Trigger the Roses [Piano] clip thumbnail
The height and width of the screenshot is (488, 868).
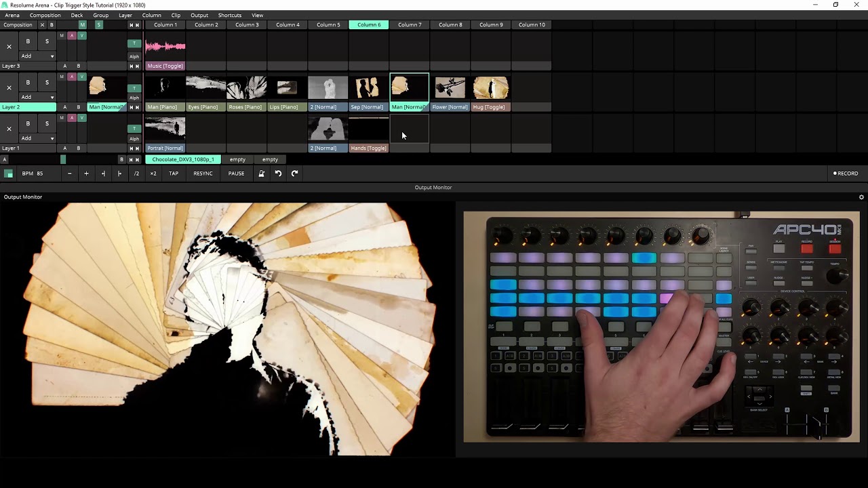click(x=246, y=88)
